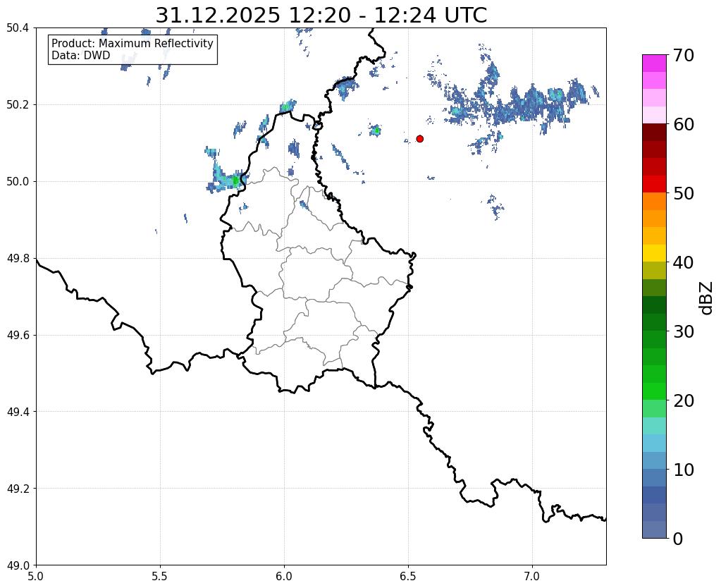The height and width of the screenshot is (588, 721).
Task: Click the colorbar label '50'
Action: (x=684, y=193)
